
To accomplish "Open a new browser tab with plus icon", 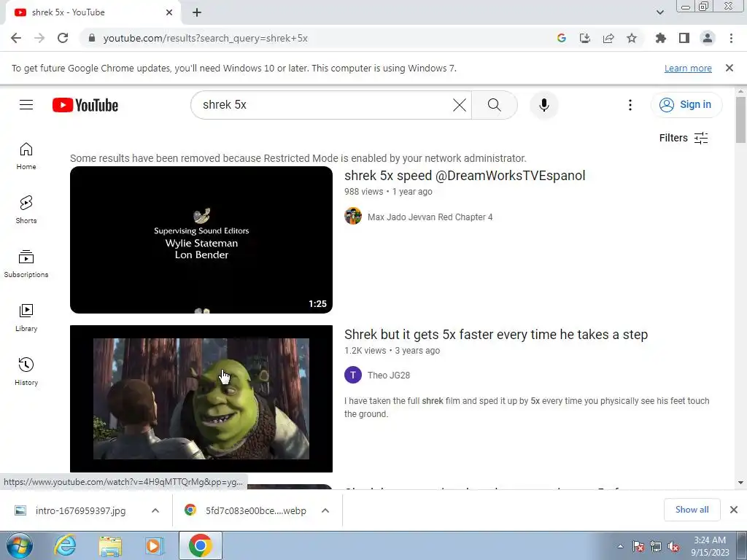I will point(197,12).
